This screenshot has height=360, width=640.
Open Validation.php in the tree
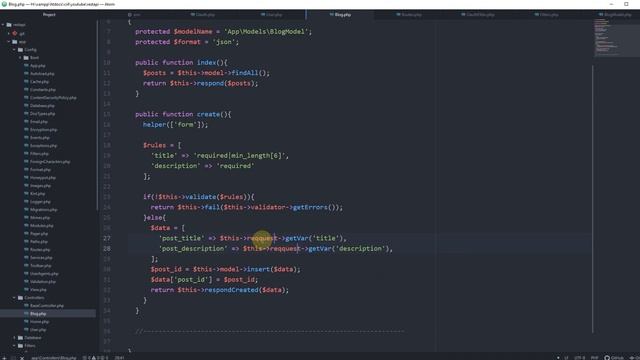click(x=43, y=282)
